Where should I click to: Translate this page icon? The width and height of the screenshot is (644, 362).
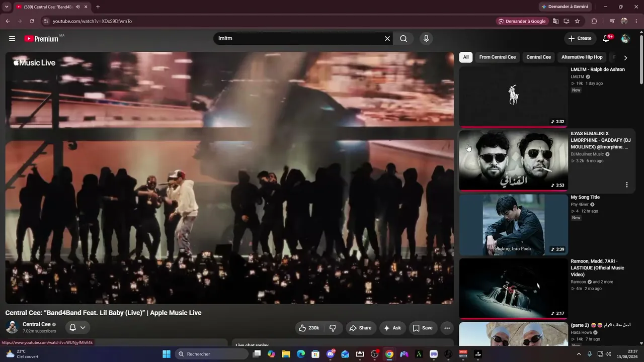click(555, 21)
